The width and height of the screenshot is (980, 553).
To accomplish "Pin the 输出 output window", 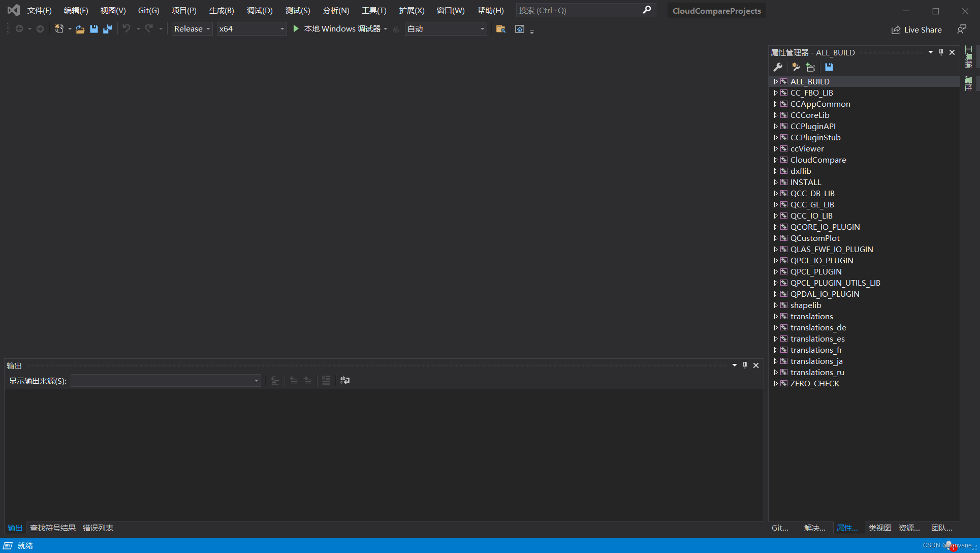I will (745, 365).
